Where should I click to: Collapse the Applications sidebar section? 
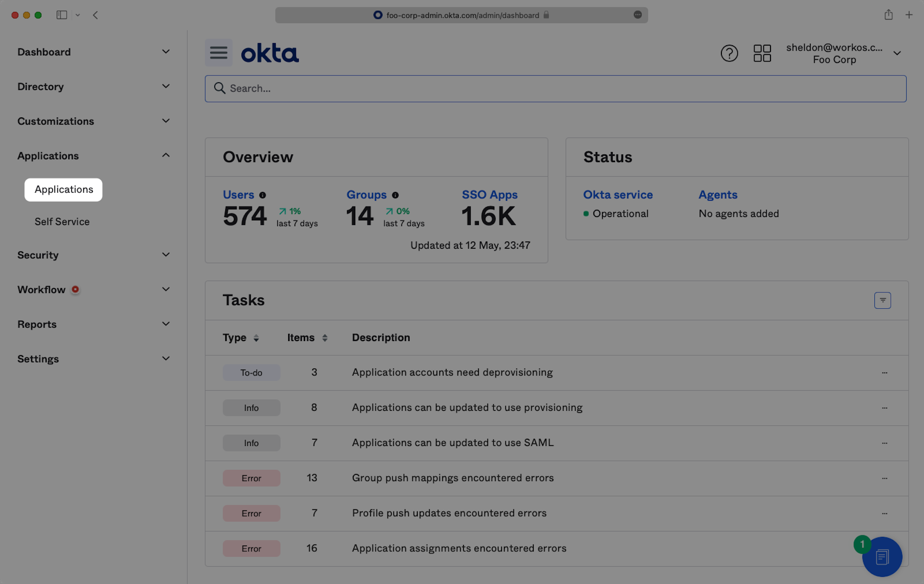(166, 155)
